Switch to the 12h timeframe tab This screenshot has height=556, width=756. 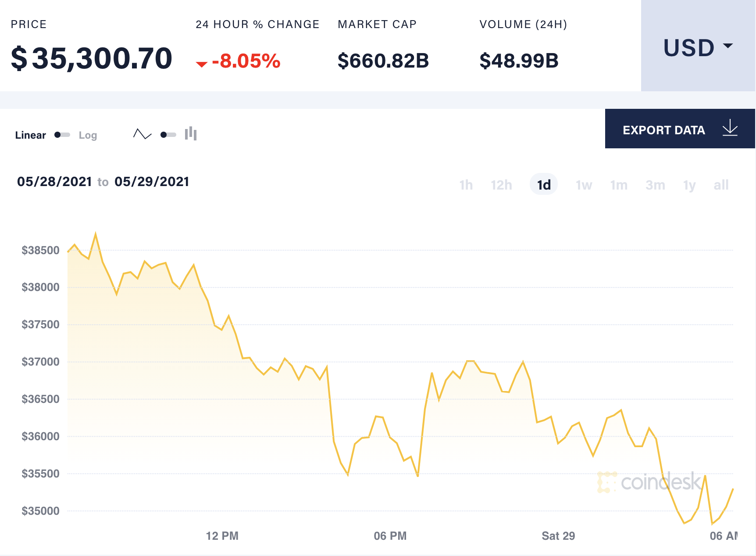pos(501,185)
